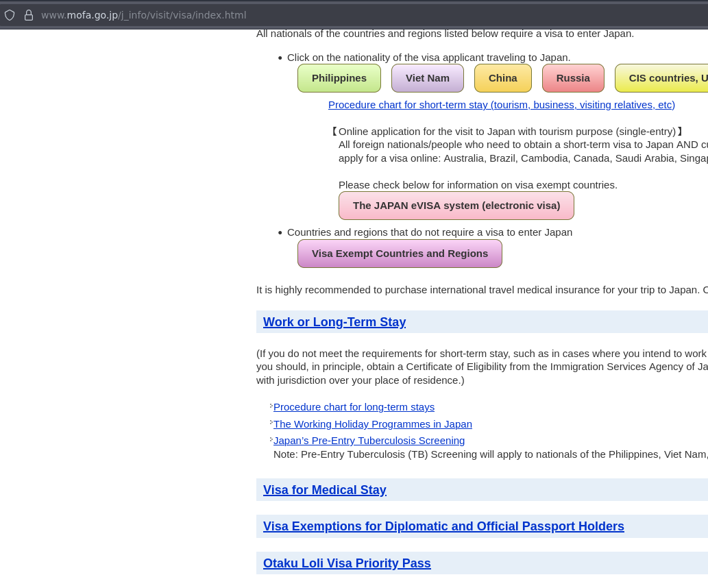This screenshot has height=588, width=708.
Task: Open The Working Holiday Programmes in Japan
Action: (373, 424)
